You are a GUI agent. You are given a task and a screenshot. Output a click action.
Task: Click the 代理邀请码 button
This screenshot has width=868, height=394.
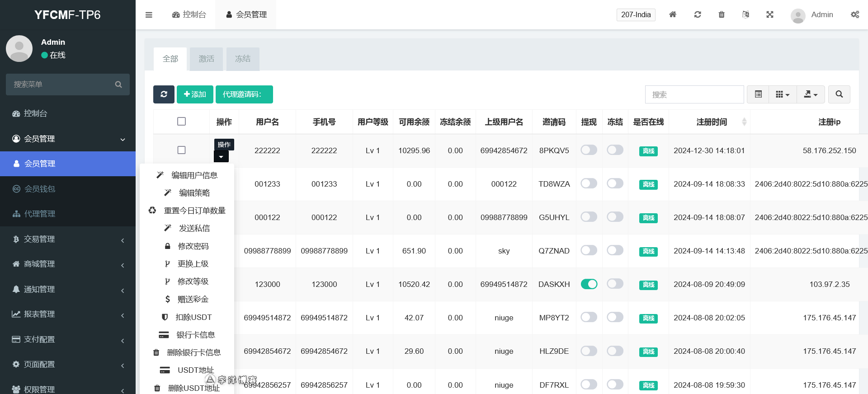click(244, 94)
